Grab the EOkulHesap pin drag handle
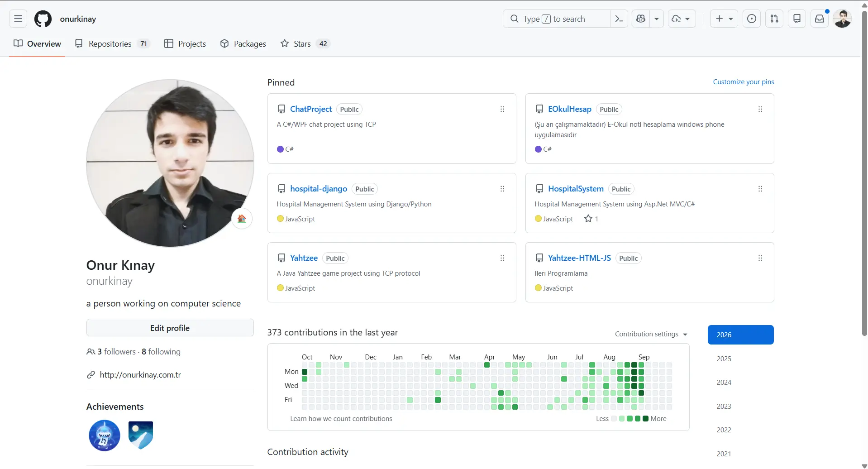 (760, 109)
